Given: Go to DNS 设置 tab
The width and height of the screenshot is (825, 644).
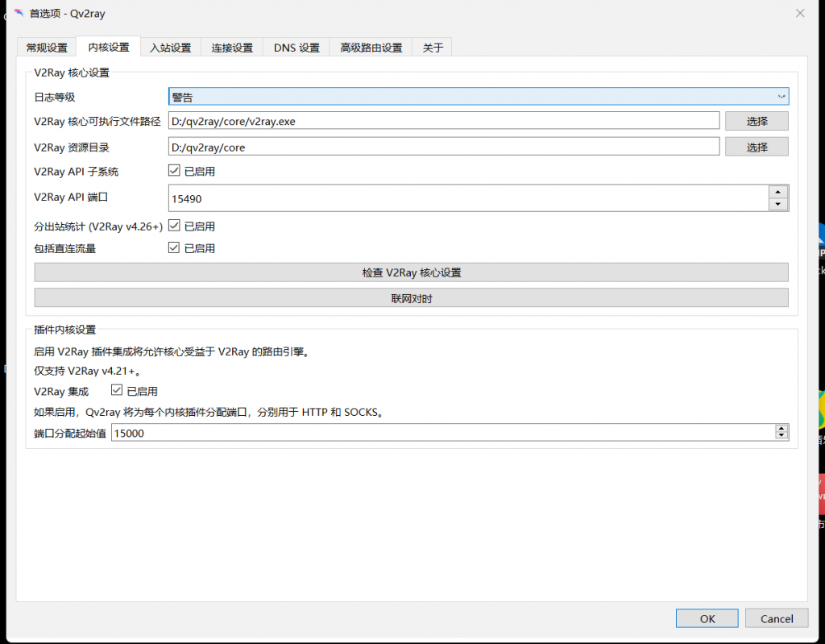Looking at the screenshot, I should (x=296, y=48).
